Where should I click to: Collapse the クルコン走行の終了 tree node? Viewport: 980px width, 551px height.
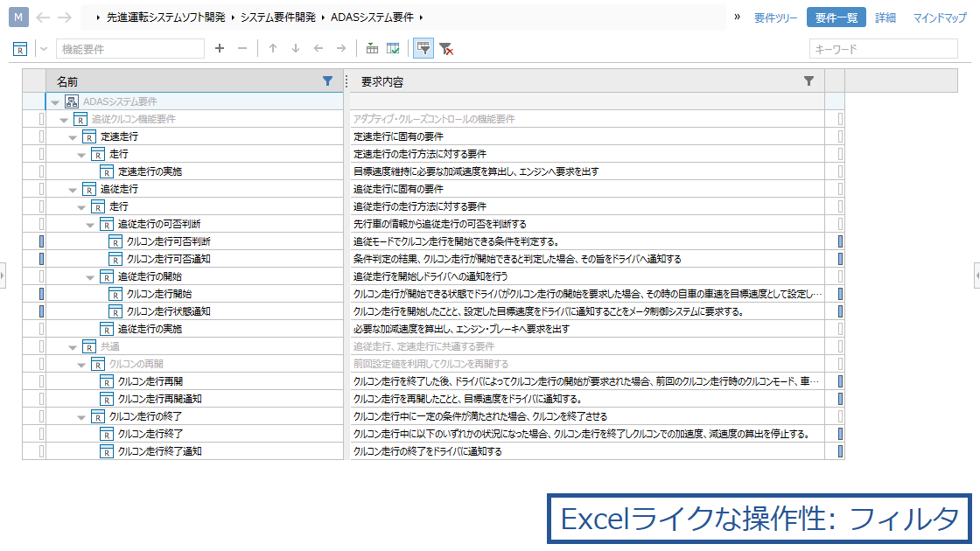click(81, 416)
